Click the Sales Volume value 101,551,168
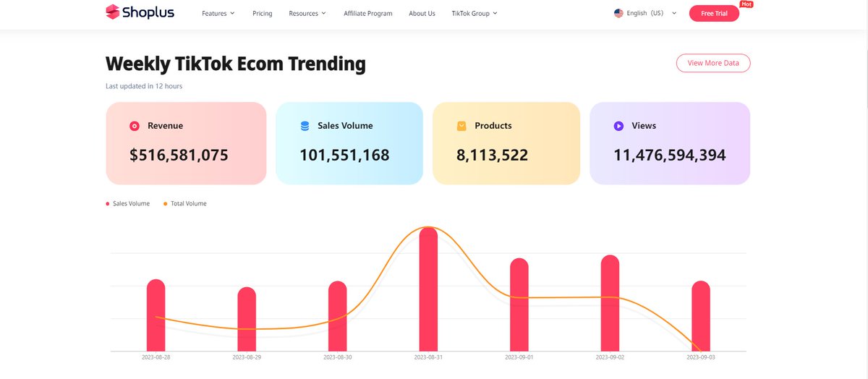Viewport: 868px width, 379px height. click(x=345, y=155)
